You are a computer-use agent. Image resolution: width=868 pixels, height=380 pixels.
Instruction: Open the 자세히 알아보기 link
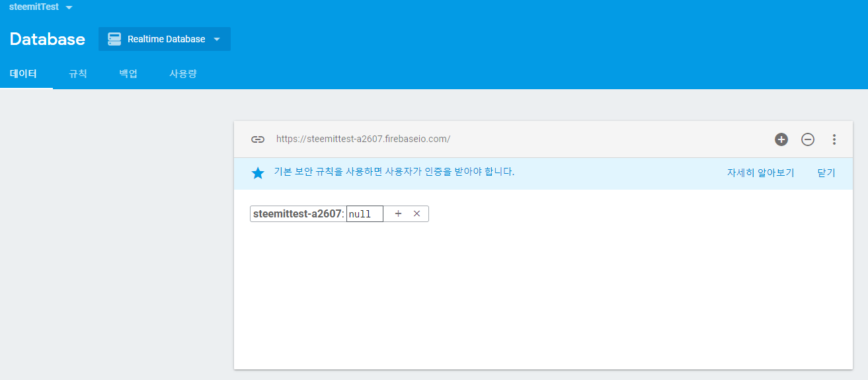point(761,172)
